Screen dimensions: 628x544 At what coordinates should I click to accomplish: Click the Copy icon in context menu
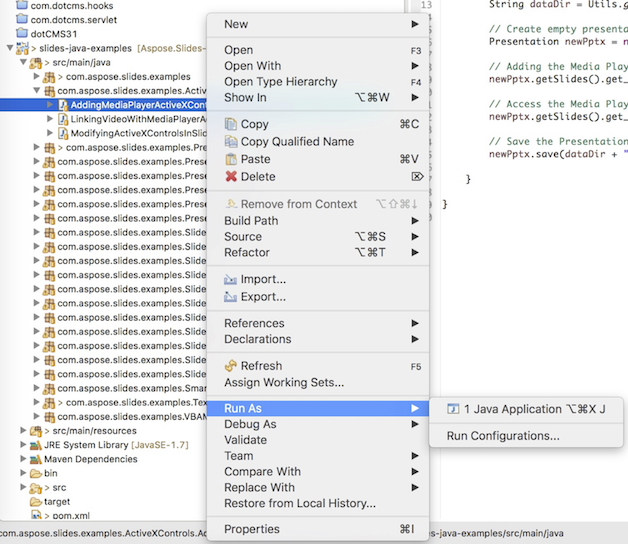[x=231, y=124]
